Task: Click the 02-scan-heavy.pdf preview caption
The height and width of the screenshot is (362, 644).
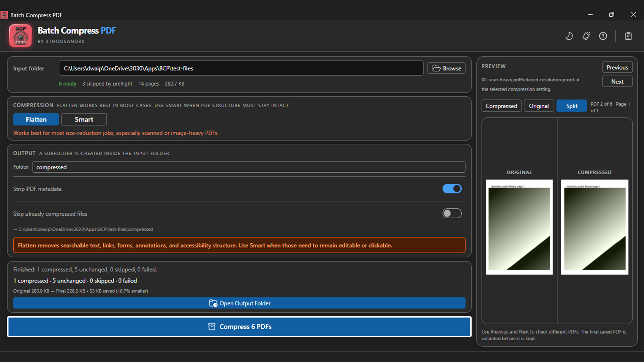Action: tap(531, 84)
